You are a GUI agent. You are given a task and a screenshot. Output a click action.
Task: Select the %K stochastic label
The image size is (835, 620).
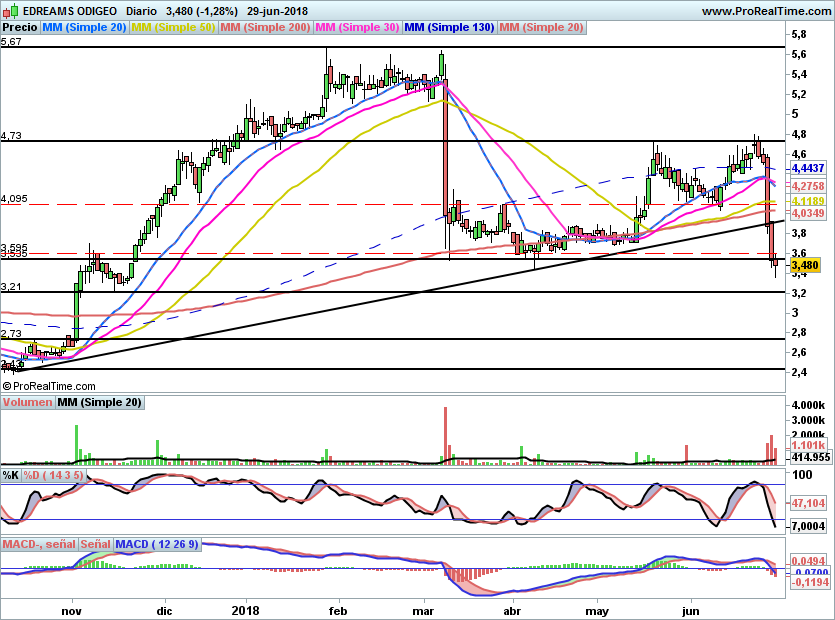click(x=11, y=474)
